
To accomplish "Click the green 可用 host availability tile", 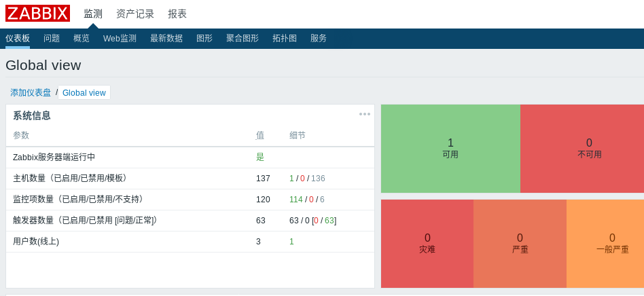I will click(450, 148).
